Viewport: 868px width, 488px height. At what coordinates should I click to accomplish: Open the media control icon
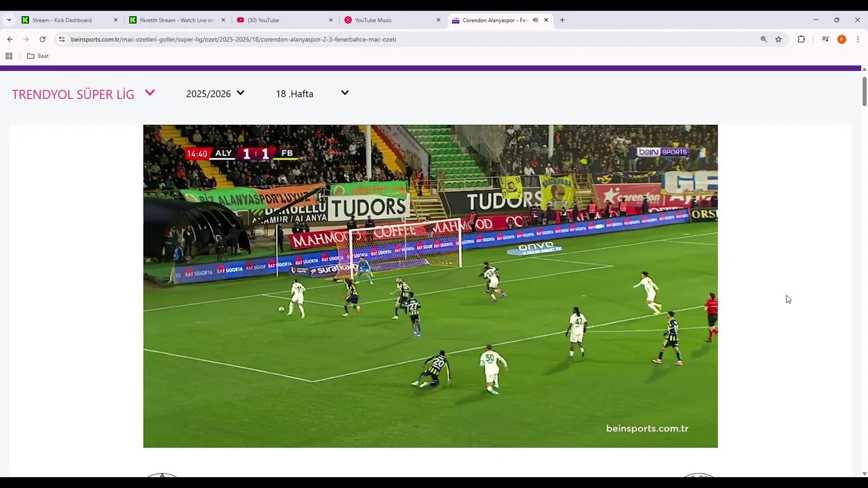pos(825,39)
